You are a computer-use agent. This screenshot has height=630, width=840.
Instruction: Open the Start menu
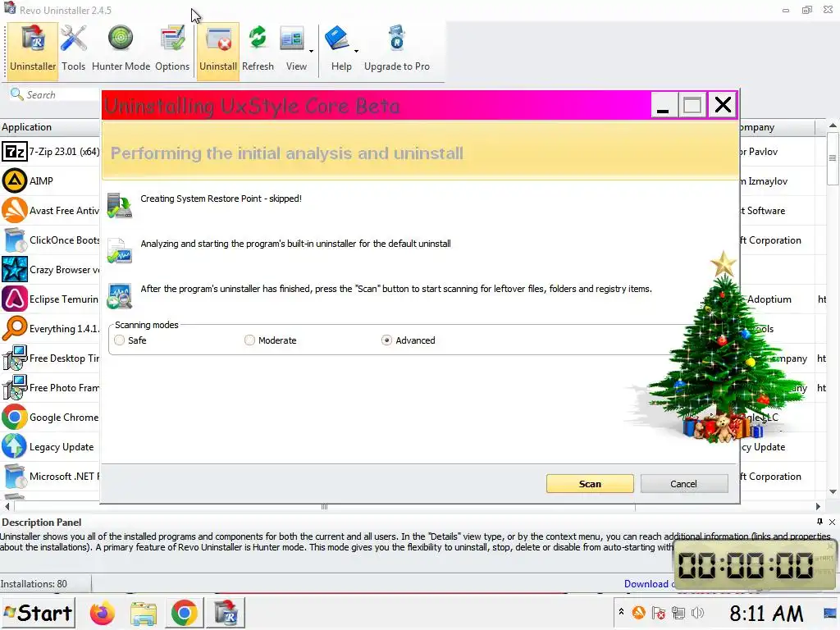38,614
